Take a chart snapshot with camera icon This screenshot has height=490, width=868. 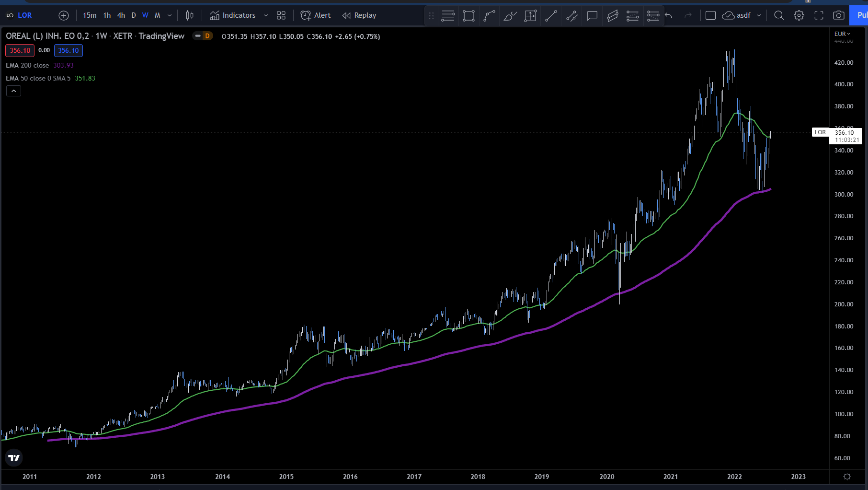[x=838, y=15]
